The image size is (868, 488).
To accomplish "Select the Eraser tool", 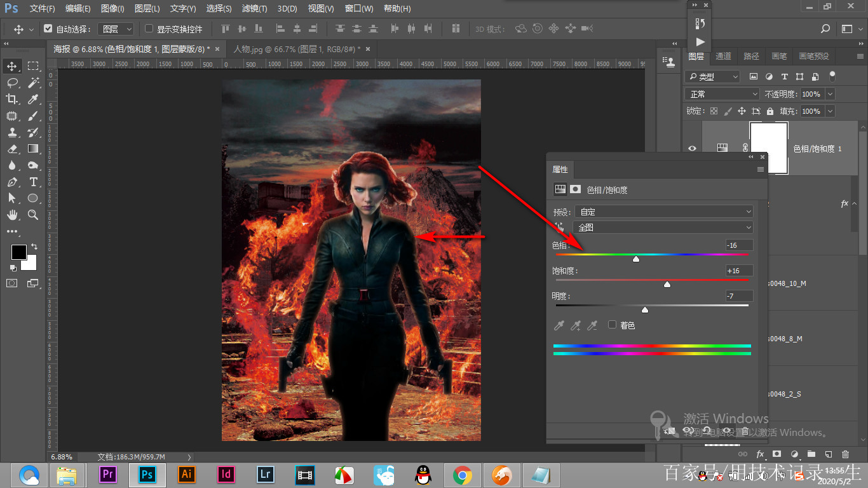I will (12, 149).
